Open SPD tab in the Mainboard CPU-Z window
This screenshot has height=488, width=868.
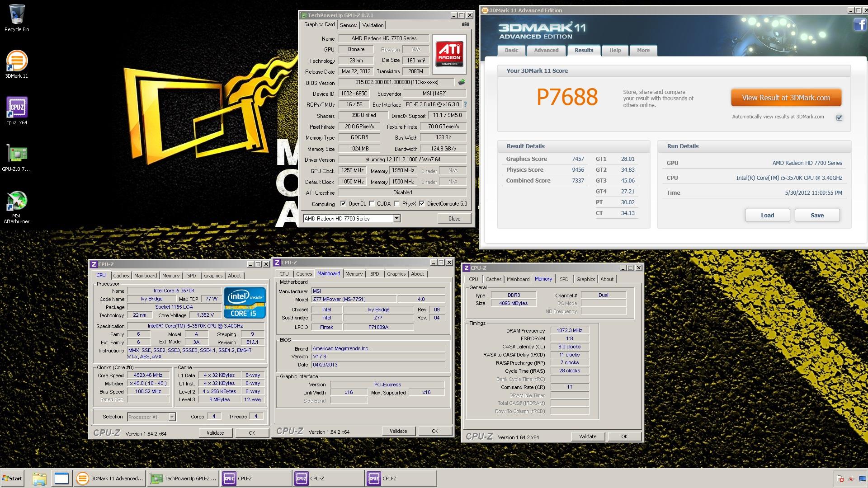(x=375, y=274)
